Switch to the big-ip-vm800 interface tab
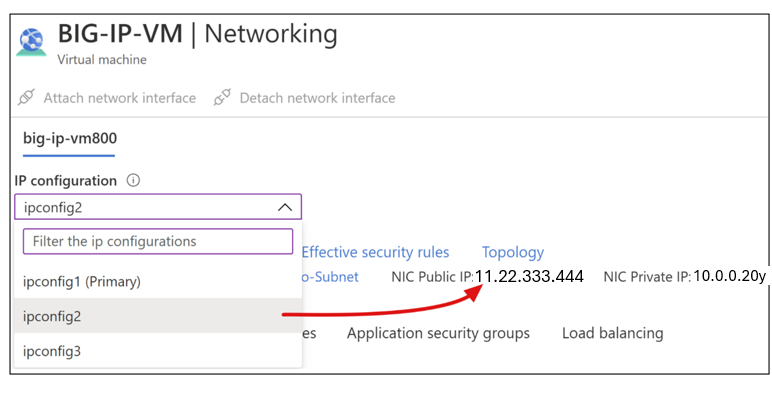The width and height of the screenshot is (772, 393). (x=70, y=138)
